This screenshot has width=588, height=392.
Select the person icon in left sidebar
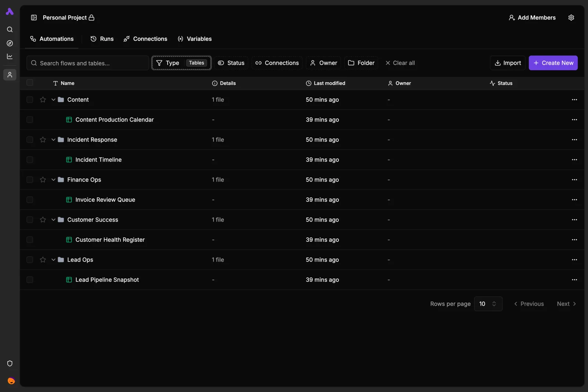[10, 75]
